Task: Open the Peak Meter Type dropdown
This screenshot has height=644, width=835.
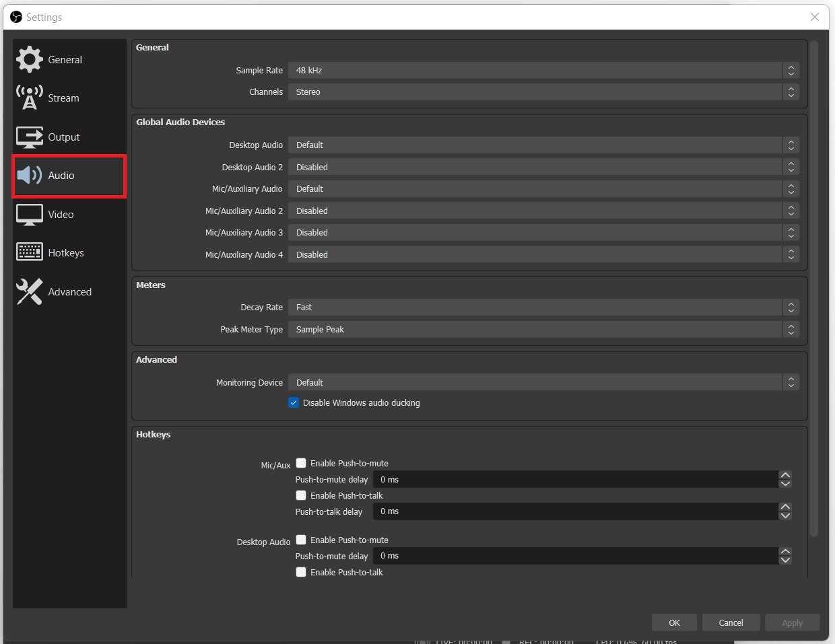Action: click(x=543, y=329)
